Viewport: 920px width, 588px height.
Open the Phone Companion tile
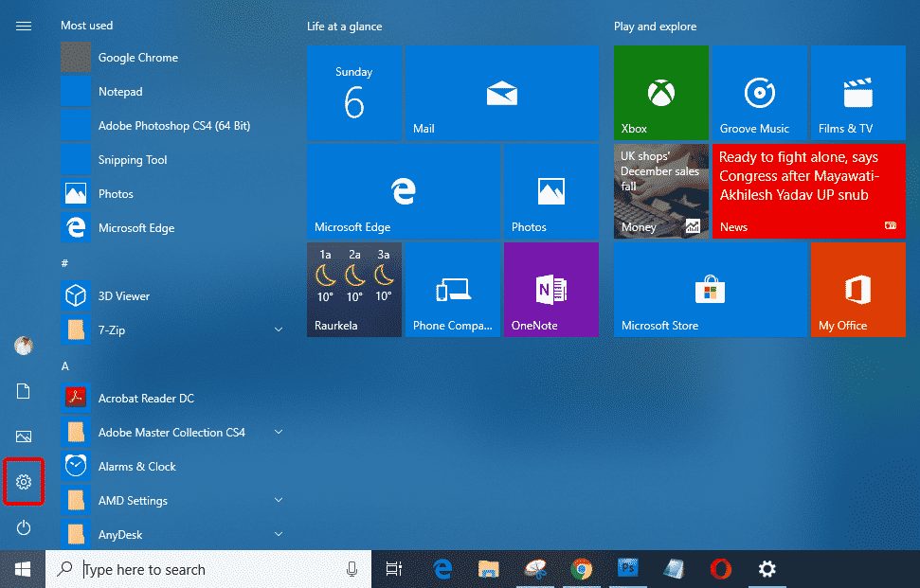pos(453,290)
